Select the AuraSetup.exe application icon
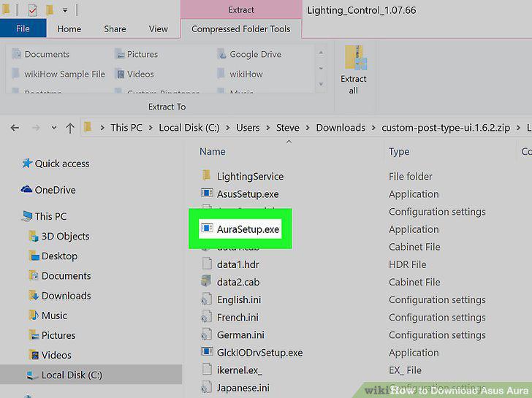The image size is (532, 398). click(x=207, y=229)
